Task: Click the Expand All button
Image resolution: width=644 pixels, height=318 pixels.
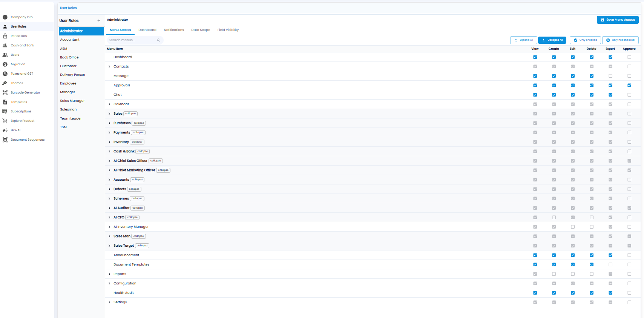Action: tap(524, 40)
